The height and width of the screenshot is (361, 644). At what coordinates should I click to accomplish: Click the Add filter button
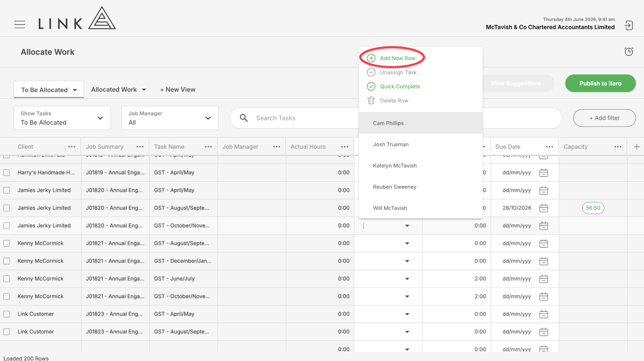coord(604,118)
